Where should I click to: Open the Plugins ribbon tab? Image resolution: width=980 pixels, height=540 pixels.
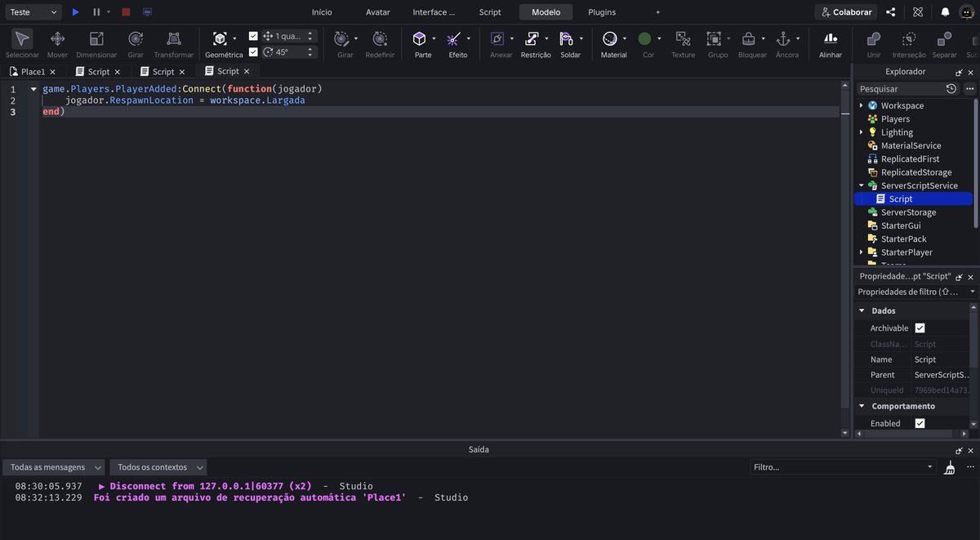click(602, 12)
